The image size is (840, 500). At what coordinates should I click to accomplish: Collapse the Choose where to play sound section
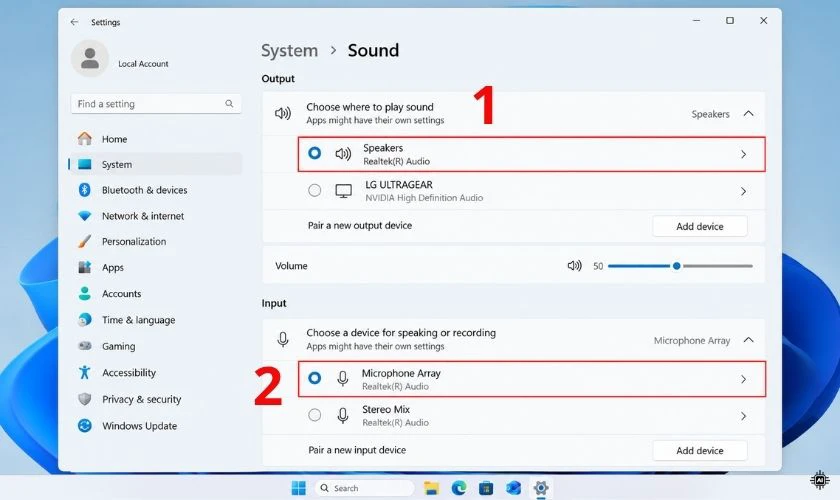coord(748,114)
